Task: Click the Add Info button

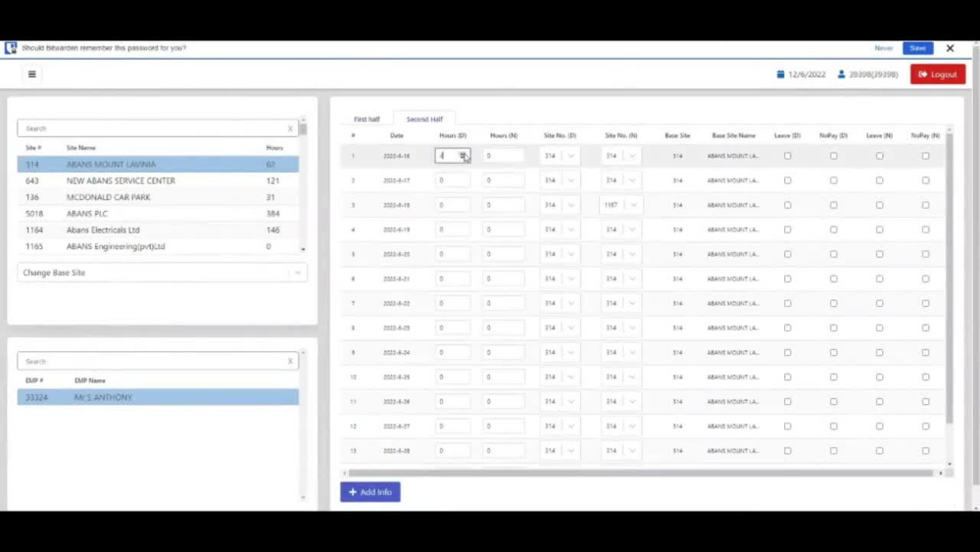Action: [370, 492]
